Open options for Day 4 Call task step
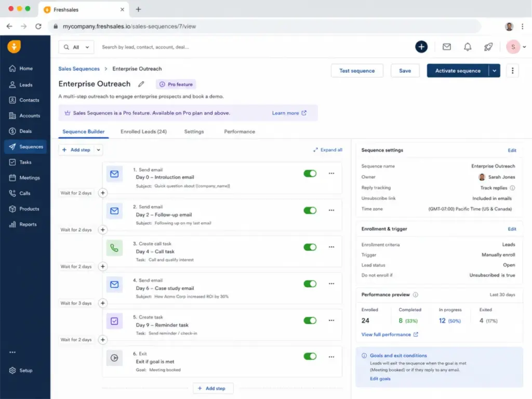Screen dimensions: 532x399 click(x=331, y=247)
